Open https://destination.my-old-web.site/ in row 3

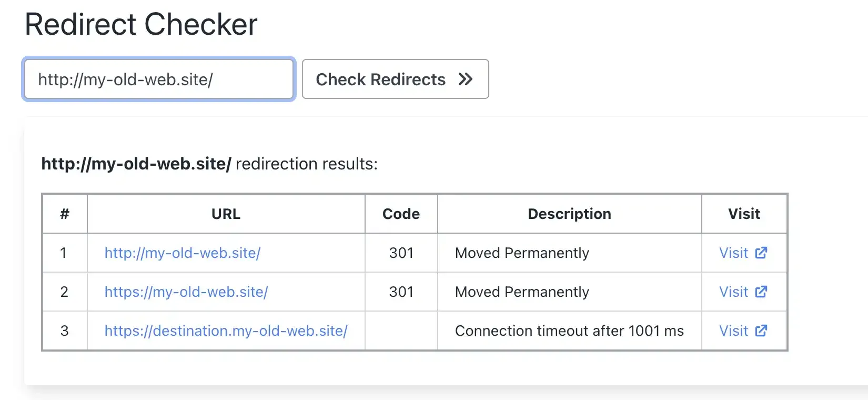(226, 331)
